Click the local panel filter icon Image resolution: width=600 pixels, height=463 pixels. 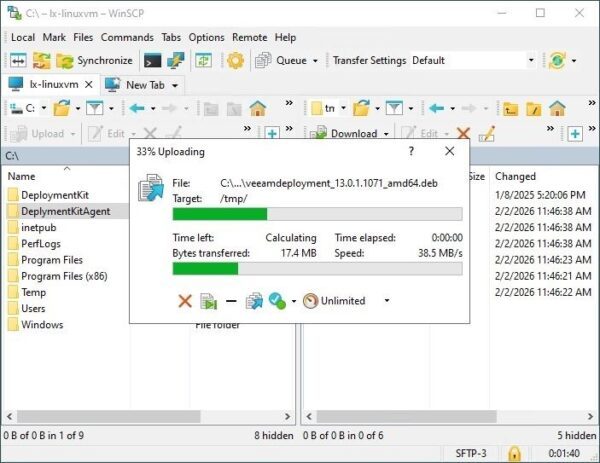coord(95,108)
